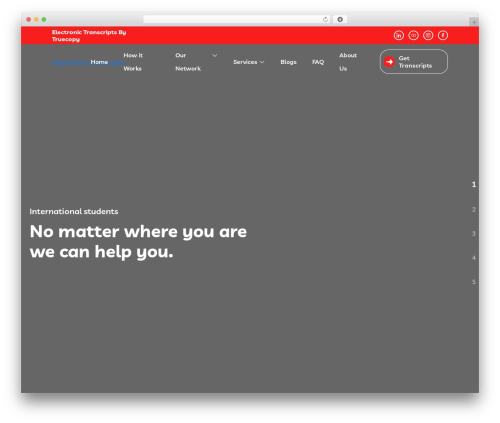Click the red close window dot
Viewport: 500px width, 423px height.
tap(29, 19)
